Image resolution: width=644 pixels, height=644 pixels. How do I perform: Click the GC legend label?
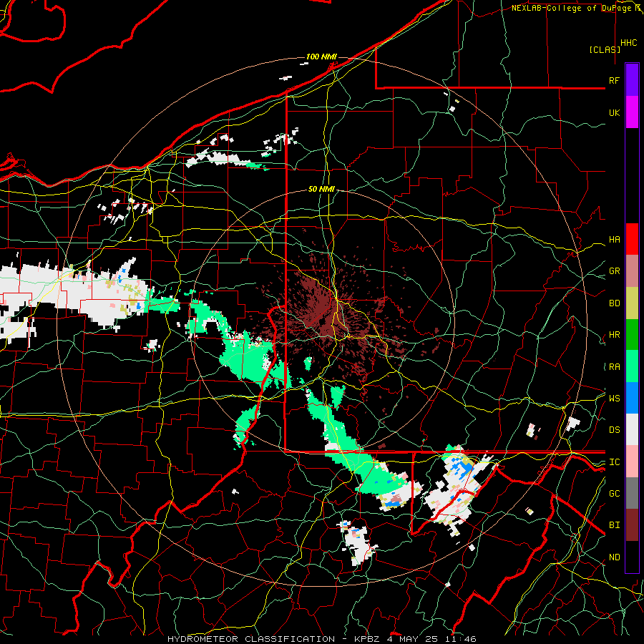[x=614, y=494]
